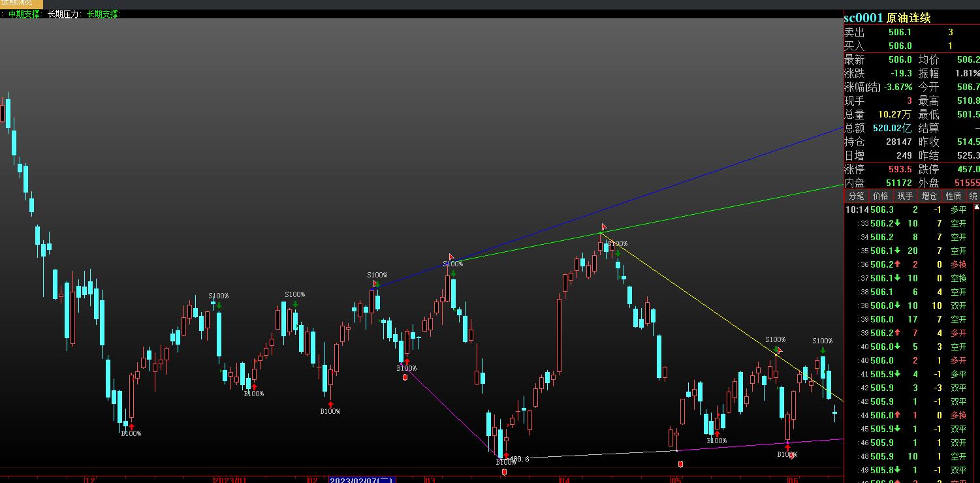Click the red buy arrow above the rightmost B100% label
Viewport: 980px width, 483px height.
point(787,448)
